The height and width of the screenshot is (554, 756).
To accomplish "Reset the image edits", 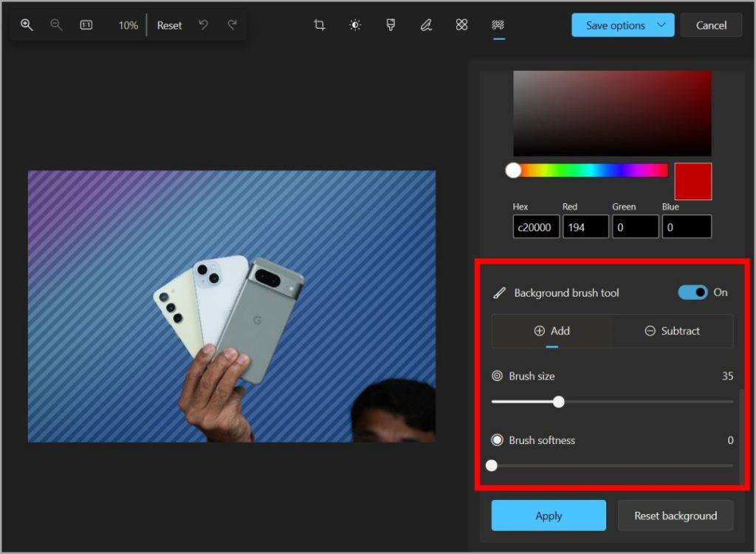I will coord(169,26).
